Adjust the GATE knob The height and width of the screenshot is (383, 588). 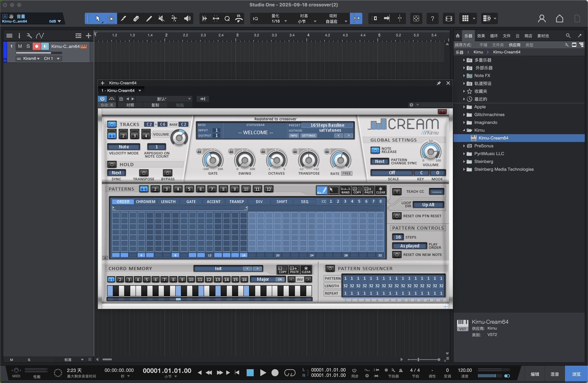[213, 160]
